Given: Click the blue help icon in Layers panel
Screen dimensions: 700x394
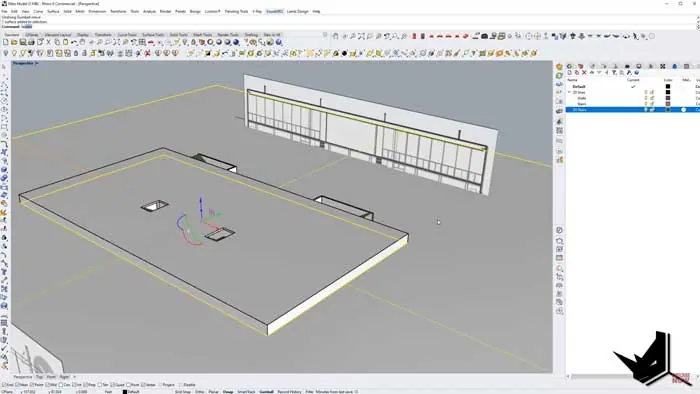Looking at the screenshot, I should 637,72.
